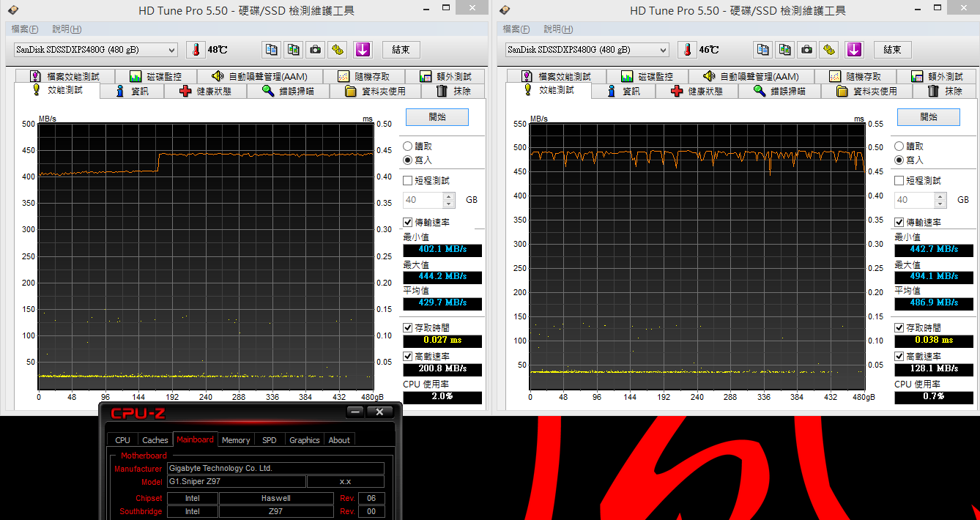Switch to 檔案效能測試 tab in 48℃ HD Tune window
980x520 pixels.
click(64, 76)
